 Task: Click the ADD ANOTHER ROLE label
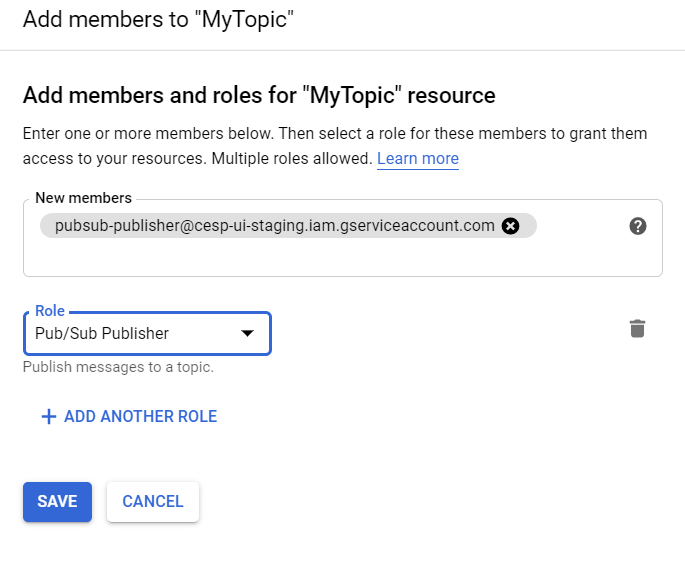pos(141,416)
